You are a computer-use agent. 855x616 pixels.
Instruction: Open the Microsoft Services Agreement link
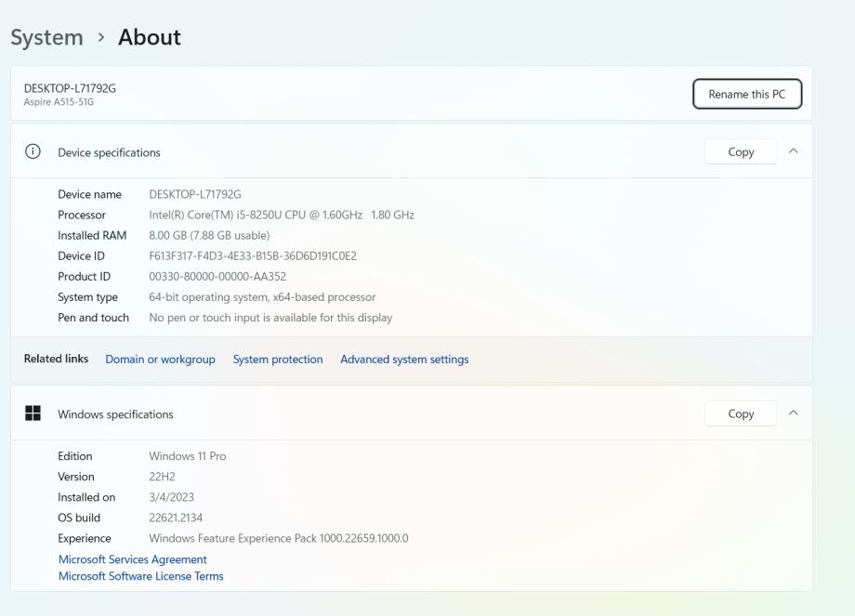(x=132, y=559)
